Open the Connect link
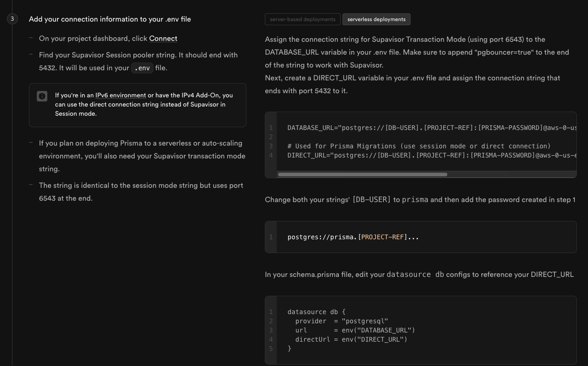 (x=163, y=39)
